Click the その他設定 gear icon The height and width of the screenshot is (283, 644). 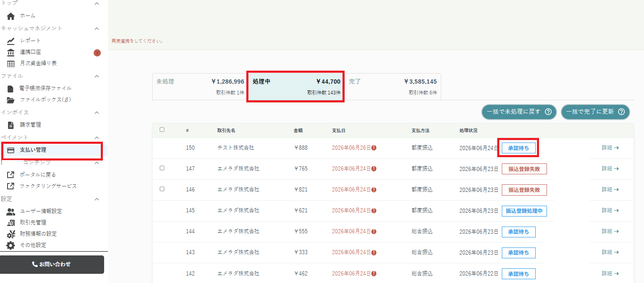point(11,245)
